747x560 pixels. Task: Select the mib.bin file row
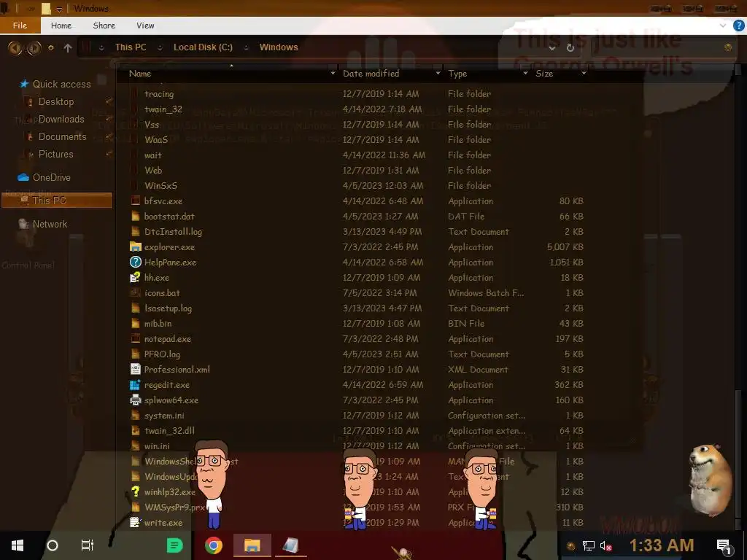pos(356,323)
